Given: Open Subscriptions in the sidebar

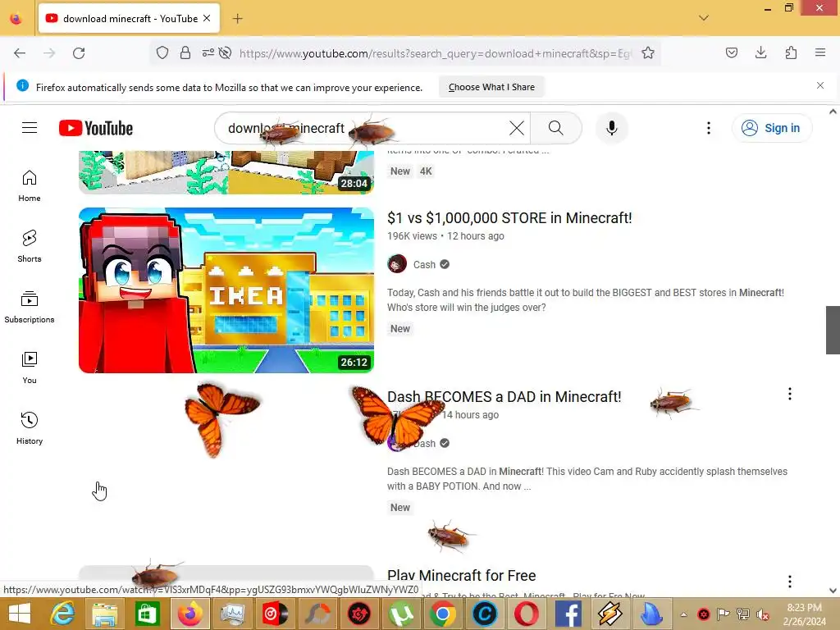Looking at the screenshot, I should click(x=30, y=307).
